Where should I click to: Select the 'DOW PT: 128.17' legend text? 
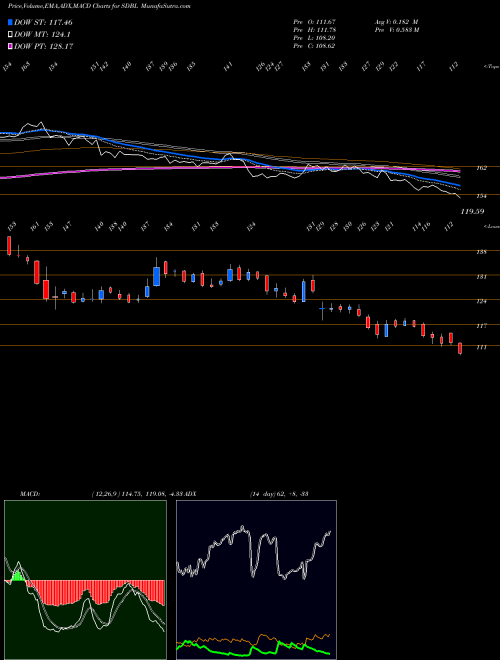pyautogui.click(x=44, y=47)
